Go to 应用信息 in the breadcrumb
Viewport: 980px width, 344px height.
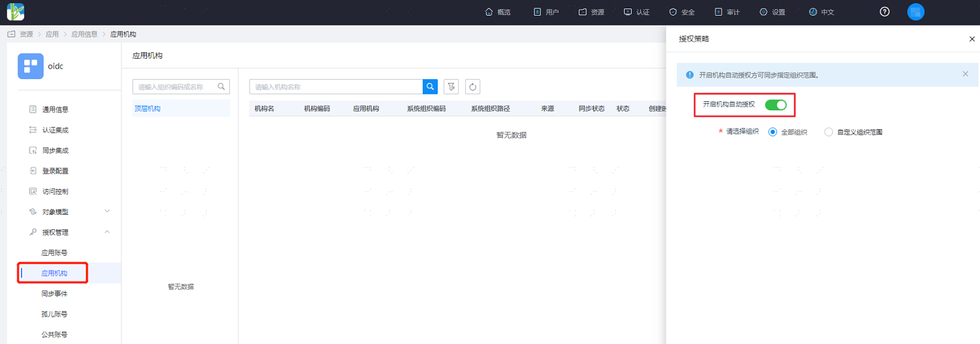pyautogui.click(x=84, y=34)
